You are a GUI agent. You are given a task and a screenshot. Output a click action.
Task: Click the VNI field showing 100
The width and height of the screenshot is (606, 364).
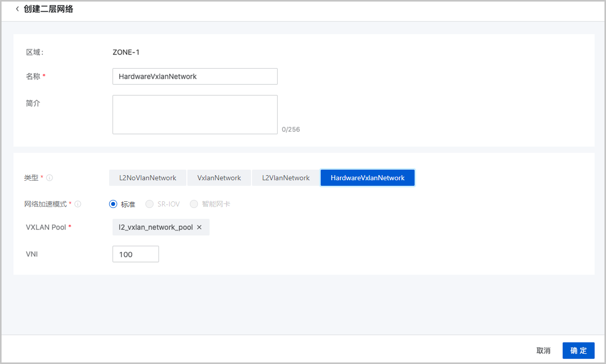pyautogui.click(x=135, y=254)
